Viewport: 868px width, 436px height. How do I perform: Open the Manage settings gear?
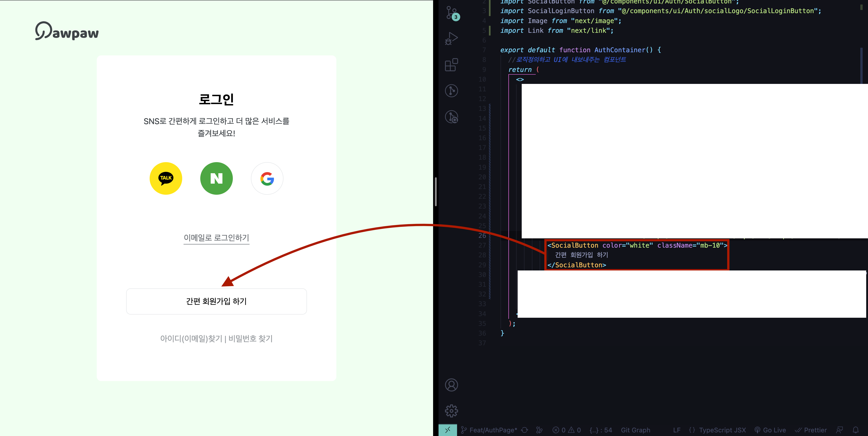pyautogui.click(x=452, y=411)
